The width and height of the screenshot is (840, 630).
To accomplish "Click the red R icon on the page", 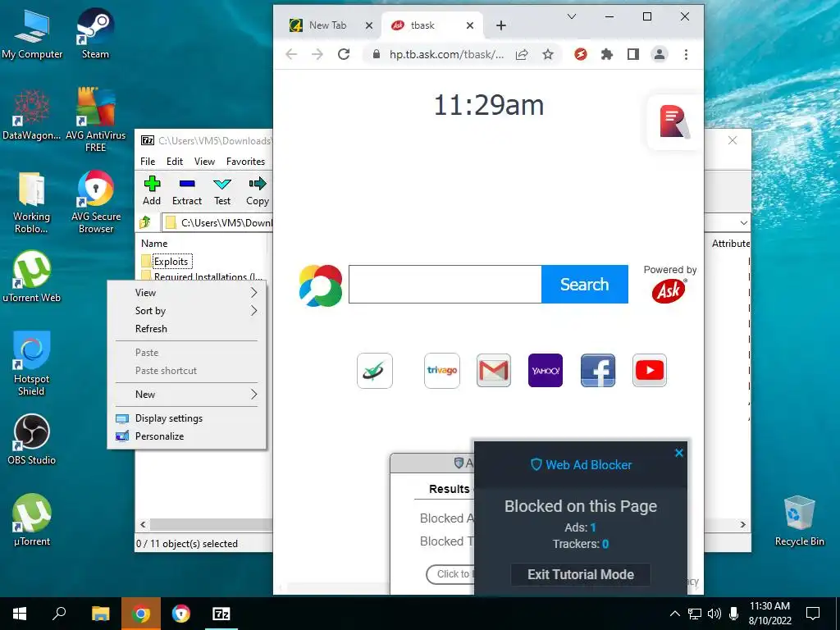I will pyautogui.click(x=674, y=122).
